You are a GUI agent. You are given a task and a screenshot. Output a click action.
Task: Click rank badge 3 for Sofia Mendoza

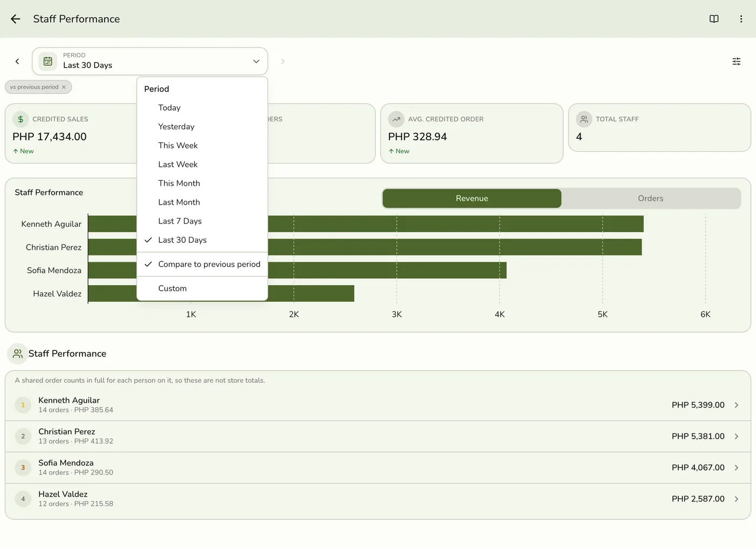pos(23,468)
